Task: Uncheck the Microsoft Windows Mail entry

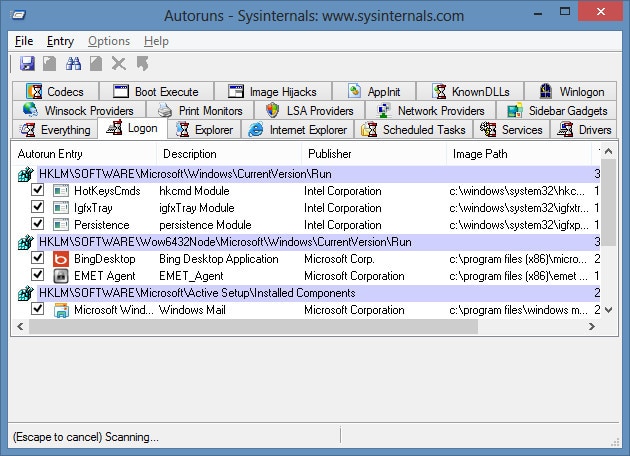Action: point(37,309)
